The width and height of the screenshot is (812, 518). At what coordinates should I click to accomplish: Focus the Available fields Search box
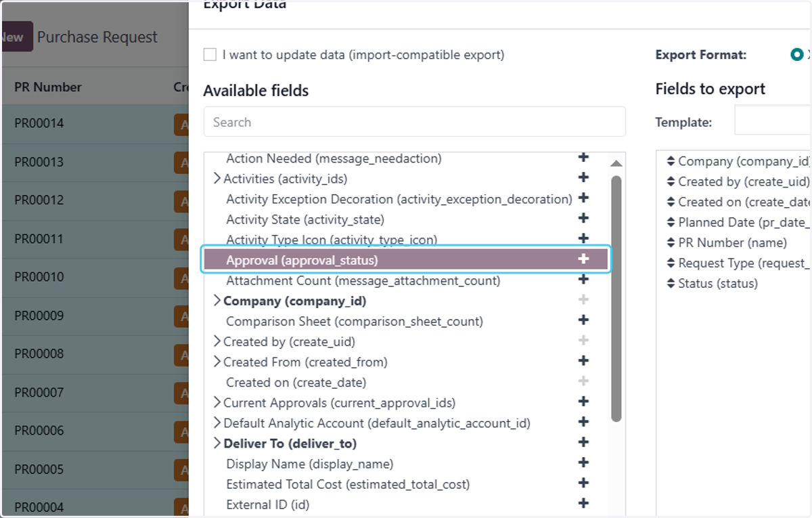click(414, 122)
